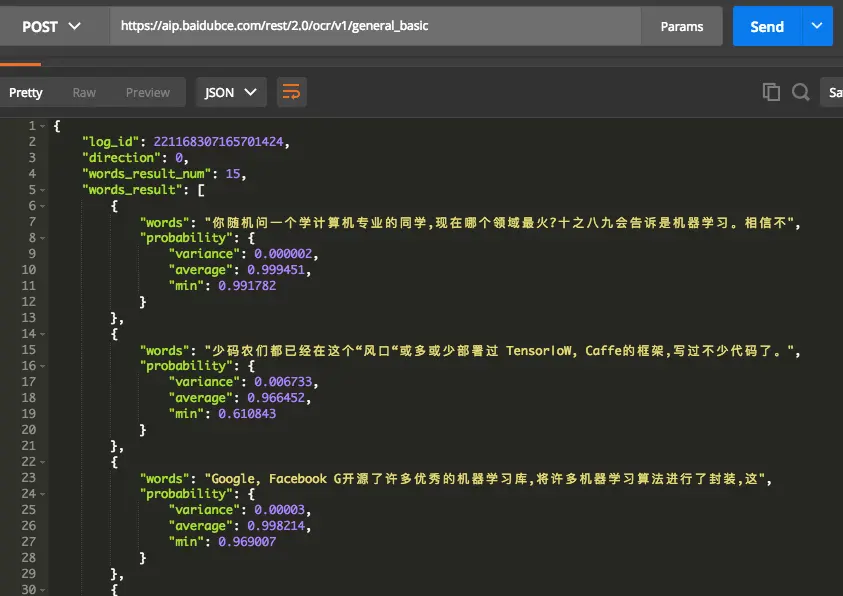The width and height of the screenshot is (843, 596).
Task: Click line number 12 in the gutter
Action: point(28,302)
